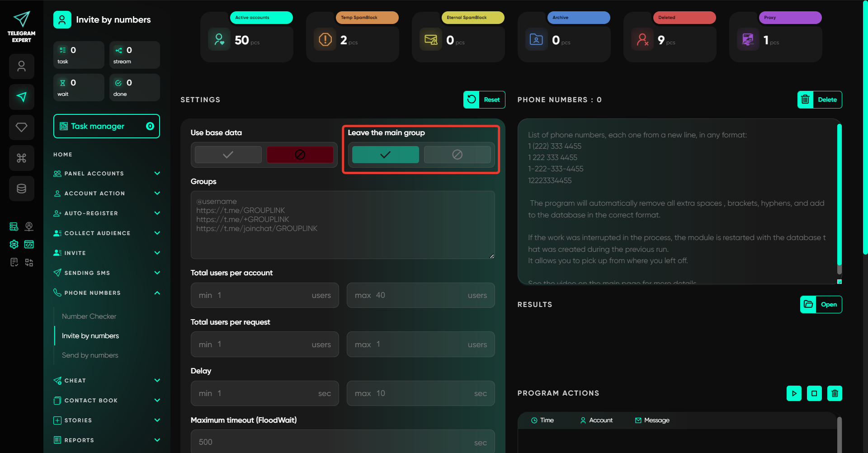Disable Leave the main group option
The image size is (868, 453).
pyautogui.click(x=457, y=155)
